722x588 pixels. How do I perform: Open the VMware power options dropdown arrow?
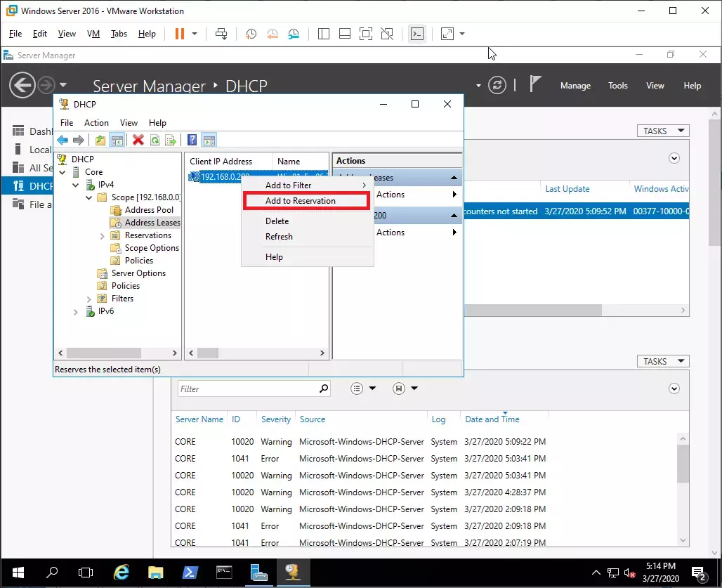tap(195, 34)
